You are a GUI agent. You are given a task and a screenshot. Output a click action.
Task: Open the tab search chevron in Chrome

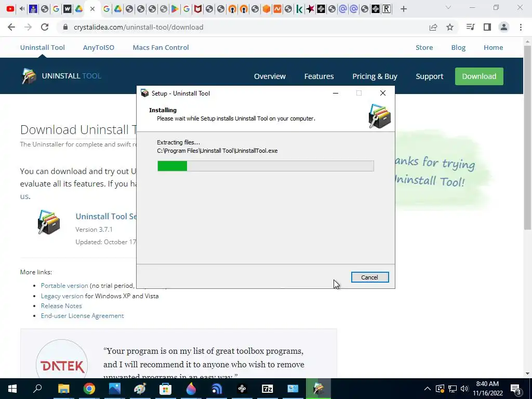448,7
